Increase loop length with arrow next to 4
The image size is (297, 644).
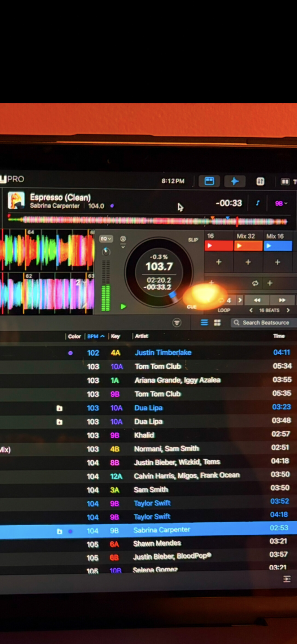pyautogui.click(x=240, y=300)
